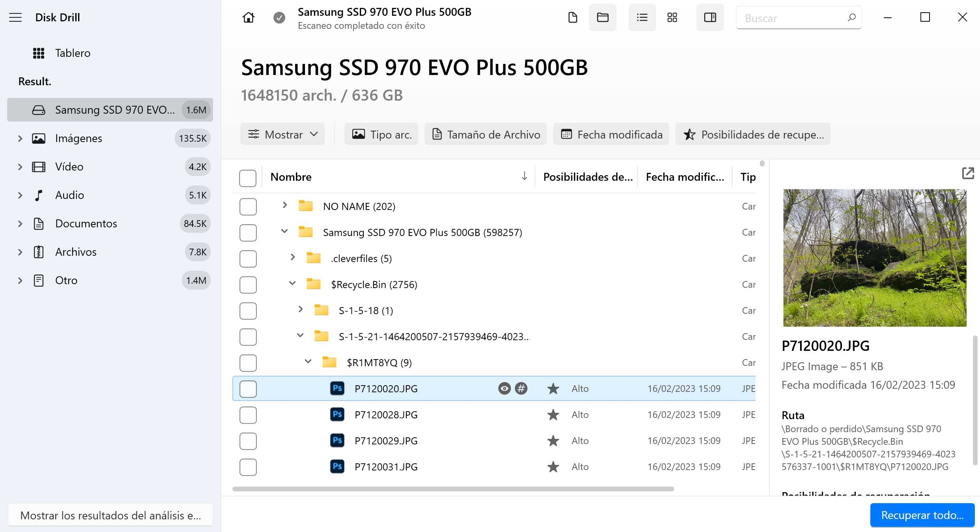This screenshot has height=532, width=980.
Task: Expand the NO NAME (202) folder
Action: pos(285,205)
